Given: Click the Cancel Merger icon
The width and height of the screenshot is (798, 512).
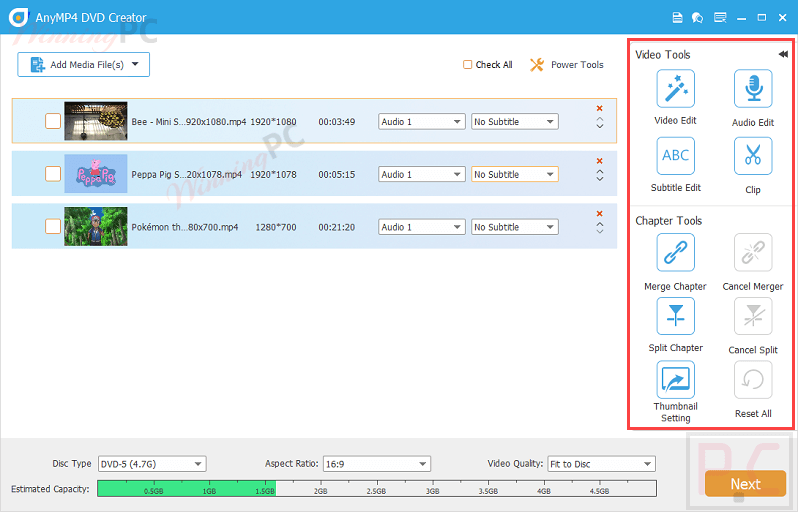Looking at the screenshot, I should [753, 252].
